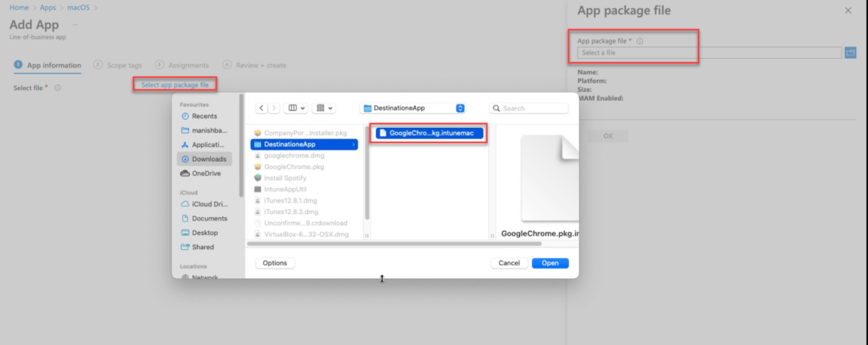Select Downloads in the Favourites sidebar
The width and height of the screenshot is (868, 345).
(204, 159)
